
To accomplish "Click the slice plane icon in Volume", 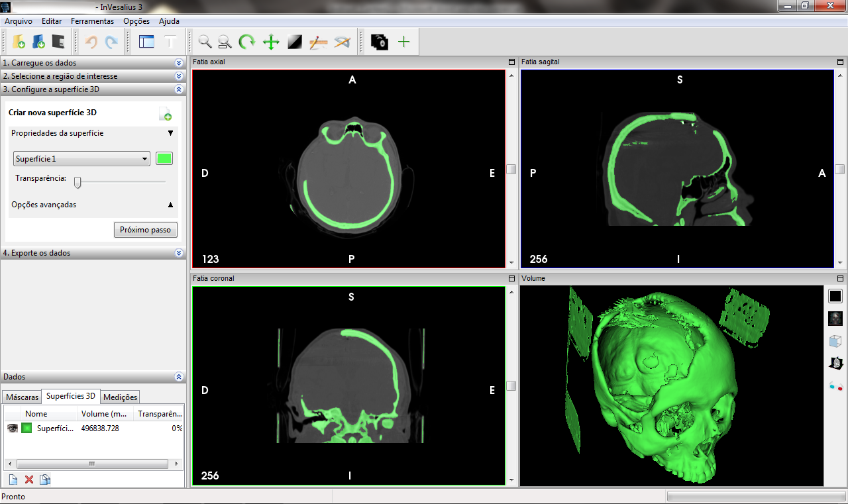I will tap(835, 363).
